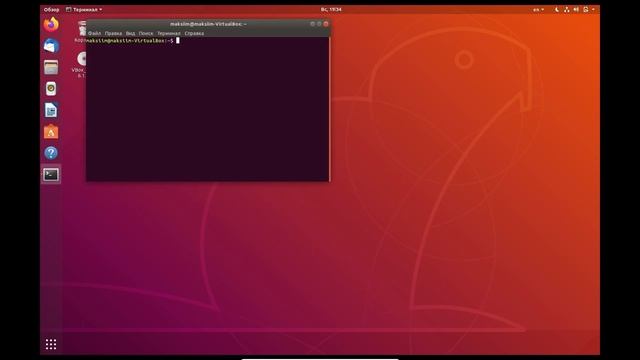This screenshot has height=360, width=640.
Task: Click the Обзор activities button
Action: (51, 9)
